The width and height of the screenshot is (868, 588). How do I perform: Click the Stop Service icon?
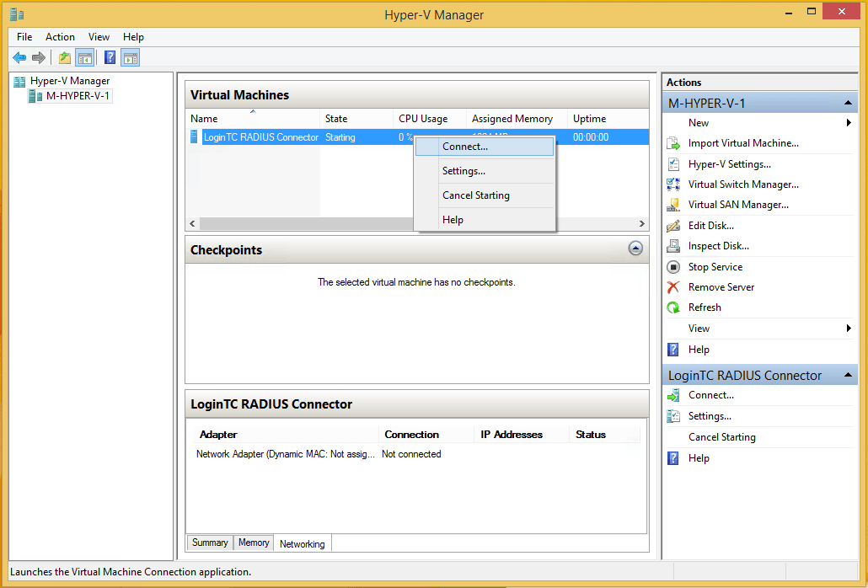coord(673,267)
